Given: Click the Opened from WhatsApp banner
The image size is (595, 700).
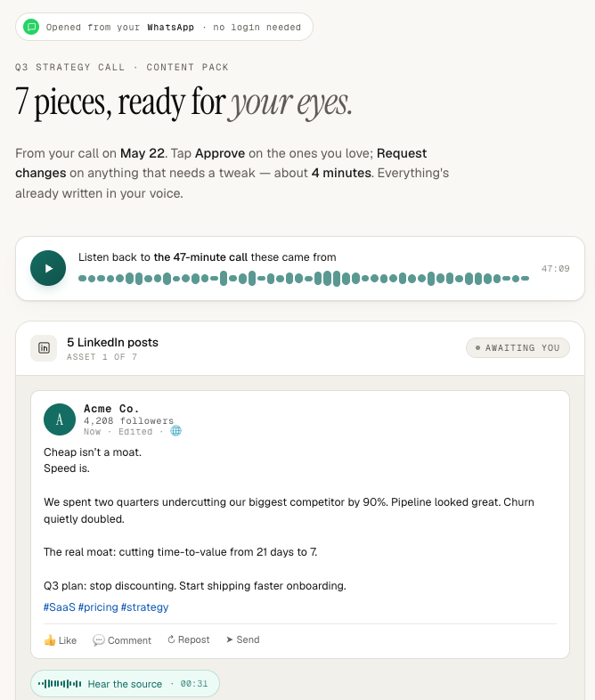Looking at the screenshot, I should point(164,27).
